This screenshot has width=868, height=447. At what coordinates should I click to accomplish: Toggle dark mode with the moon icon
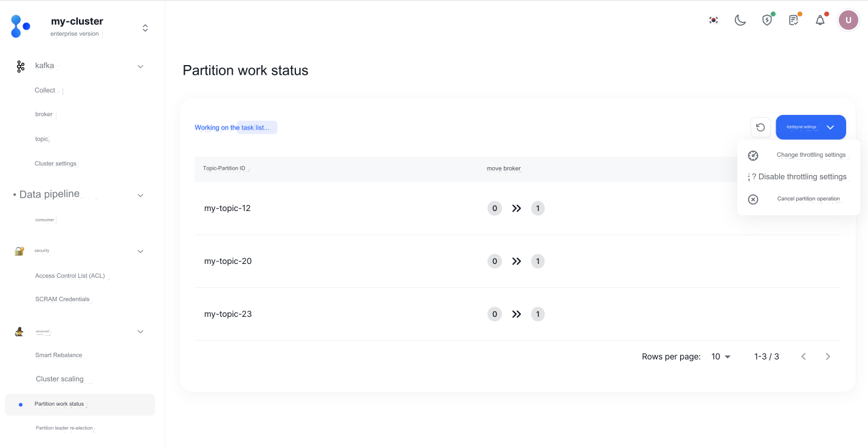tap(739, 19)
